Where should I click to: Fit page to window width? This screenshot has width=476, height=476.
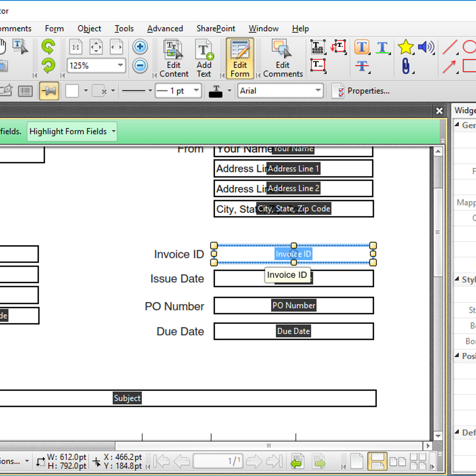(x=116, y=47)
